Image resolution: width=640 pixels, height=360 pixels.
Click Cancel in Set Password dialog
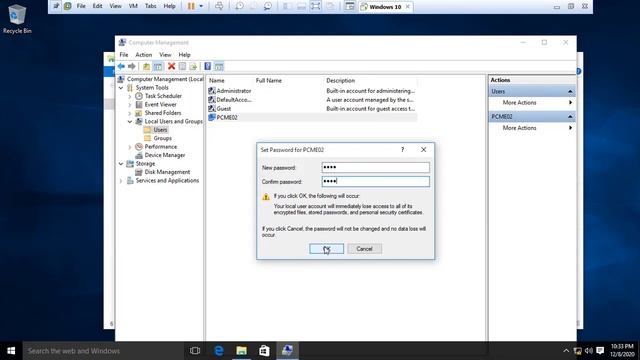(364, 249)
